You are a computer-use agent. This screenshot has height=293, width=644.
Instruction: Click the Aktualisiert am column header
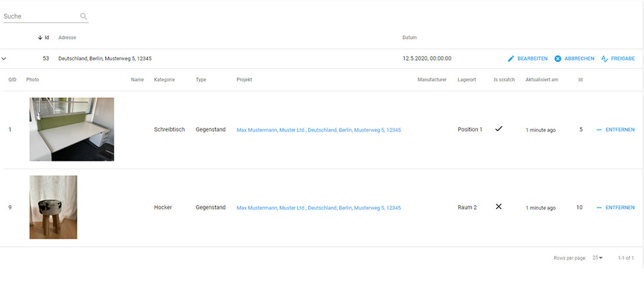pos(542,80)
